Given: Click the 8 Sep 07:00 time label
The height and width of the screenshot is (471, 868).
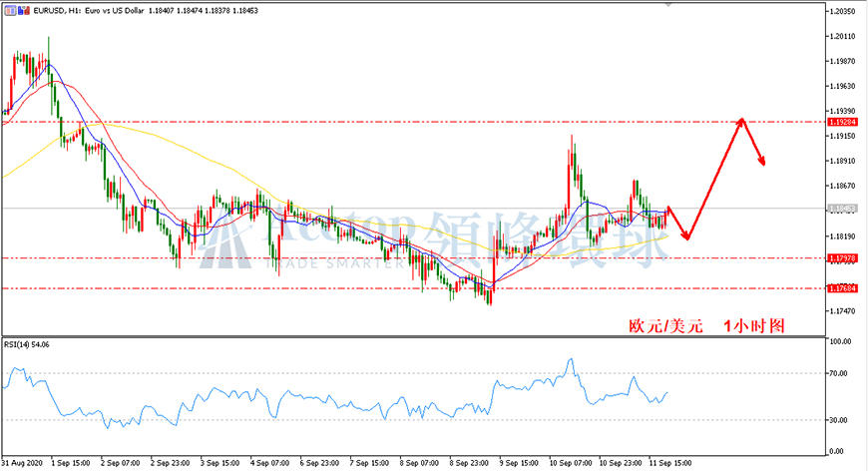Looking at the screenshot, I should click(x=419, y=463).
